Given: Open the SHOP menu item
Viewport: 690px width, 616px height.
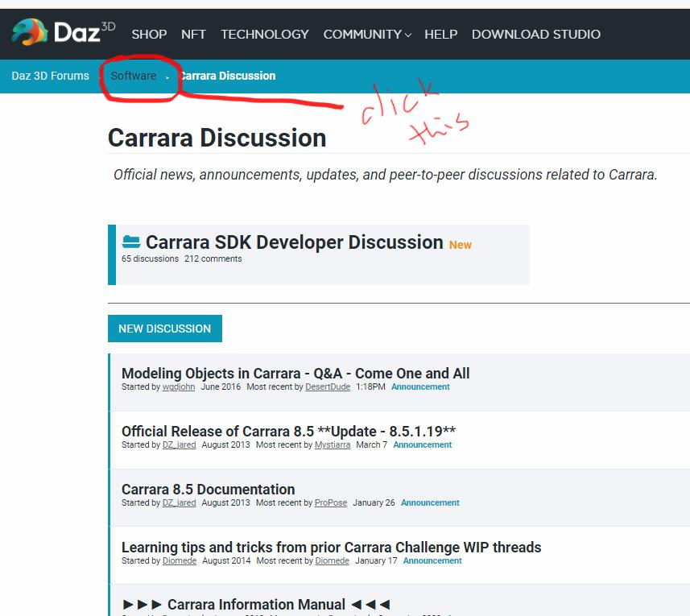Looking at the screenshot, I should coord(149,35).
